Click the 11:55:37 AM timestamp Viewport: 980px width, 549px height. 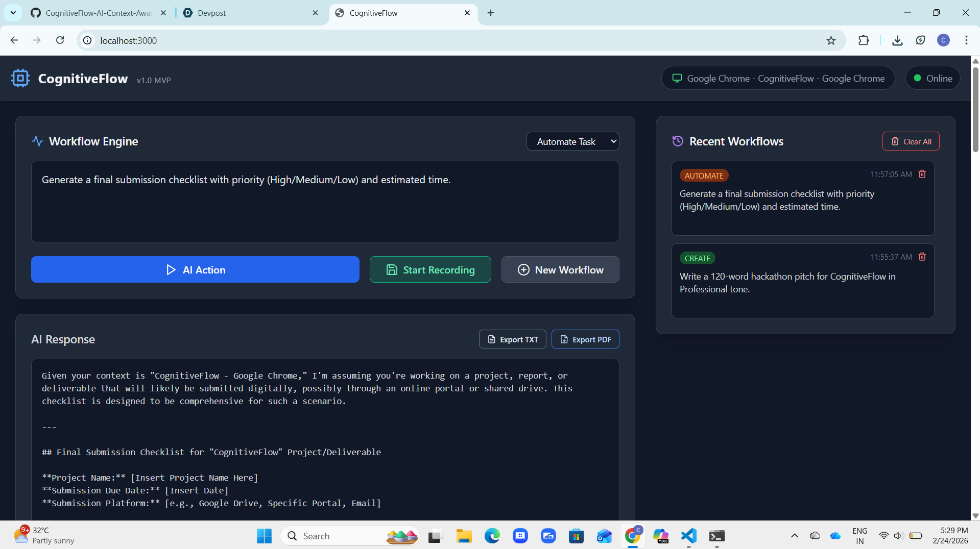coord(891,257)
